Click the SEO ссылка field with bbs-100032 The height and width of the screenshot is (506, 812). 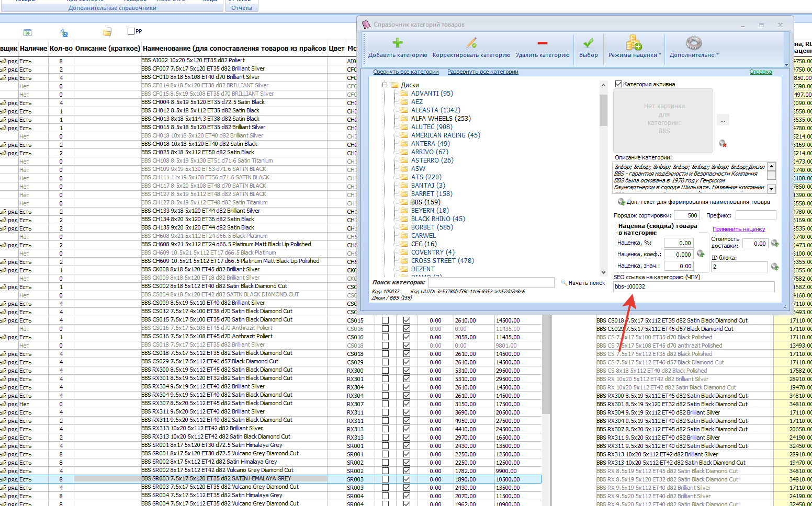[694, 286]
